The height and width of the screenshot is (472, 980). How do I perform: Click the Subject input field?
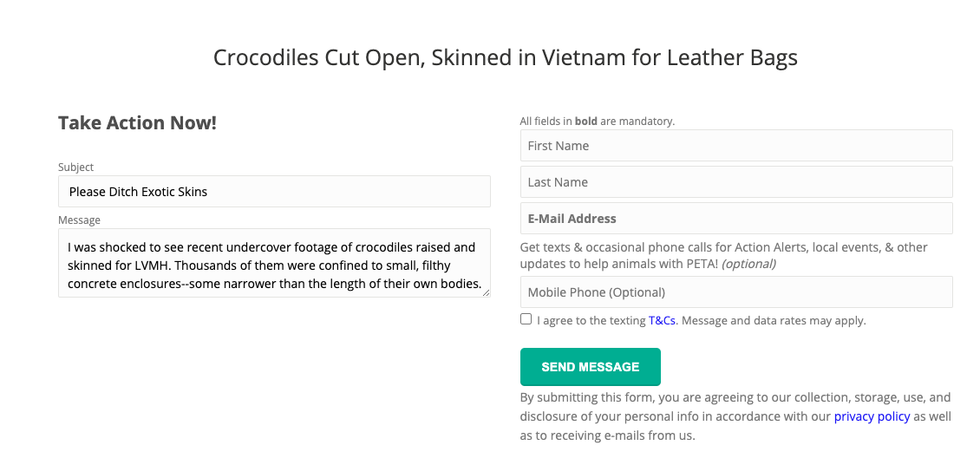click(x=274, y=192)
